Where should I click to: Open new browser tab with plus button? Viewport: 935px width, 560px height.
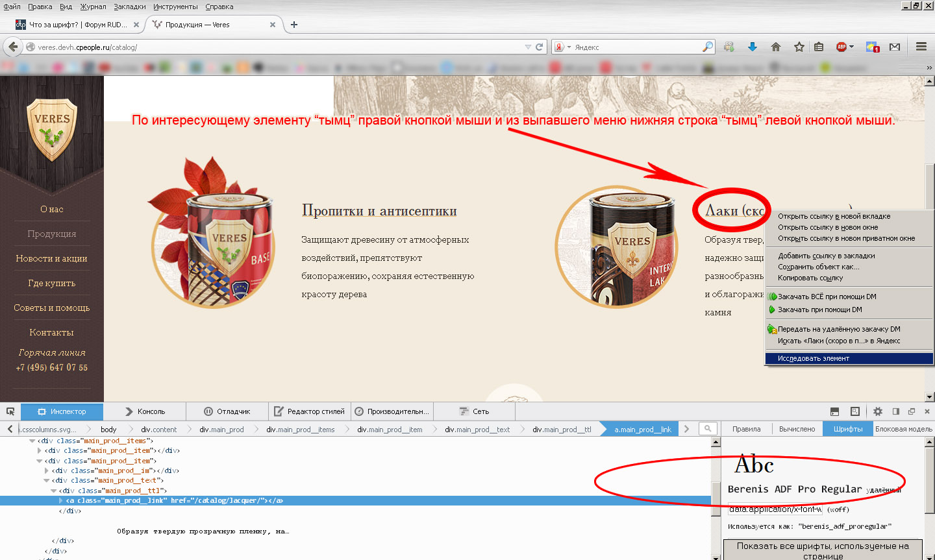click(x=294, y=25)
